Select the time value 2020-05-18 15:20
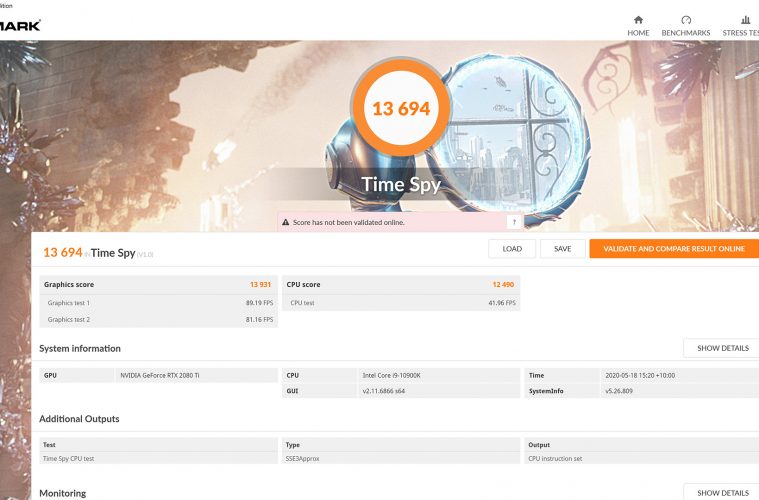 point(640,376)
